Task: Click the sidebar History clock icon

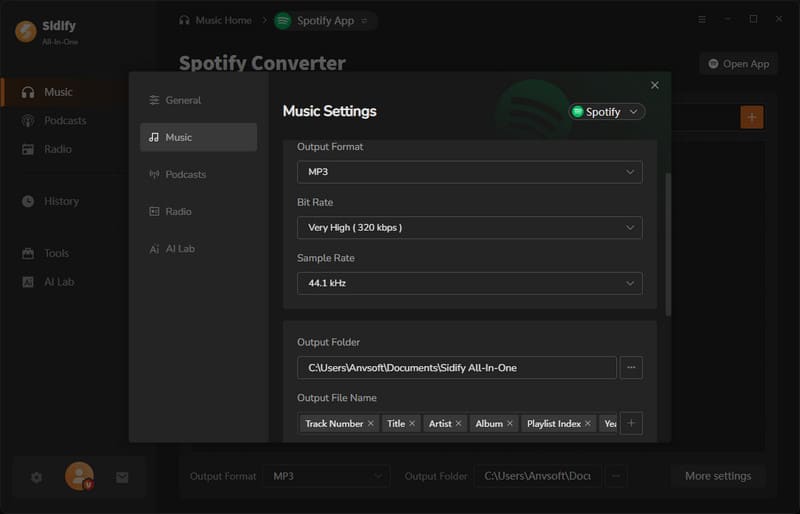Action: [28, 202]
